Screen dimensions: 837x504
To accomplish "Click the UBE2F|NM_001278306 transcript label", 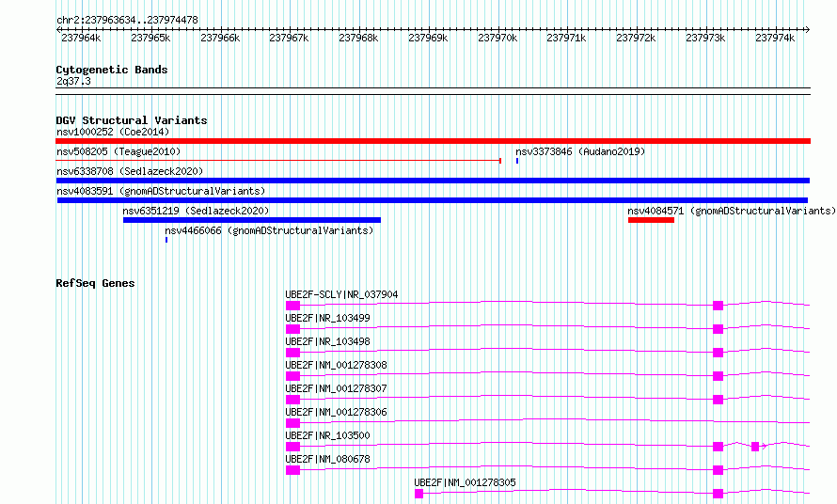I will tap(336, 412).
